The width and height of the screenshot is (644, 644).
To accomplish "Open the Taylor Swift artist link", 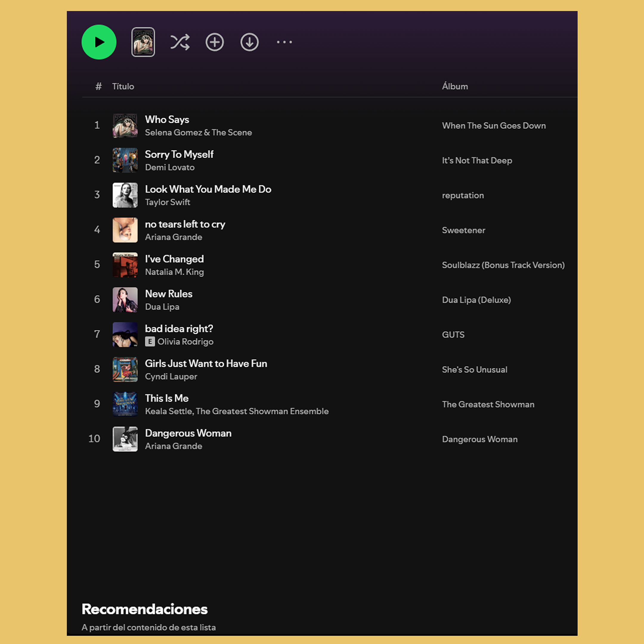I will [x=167, y=202].
